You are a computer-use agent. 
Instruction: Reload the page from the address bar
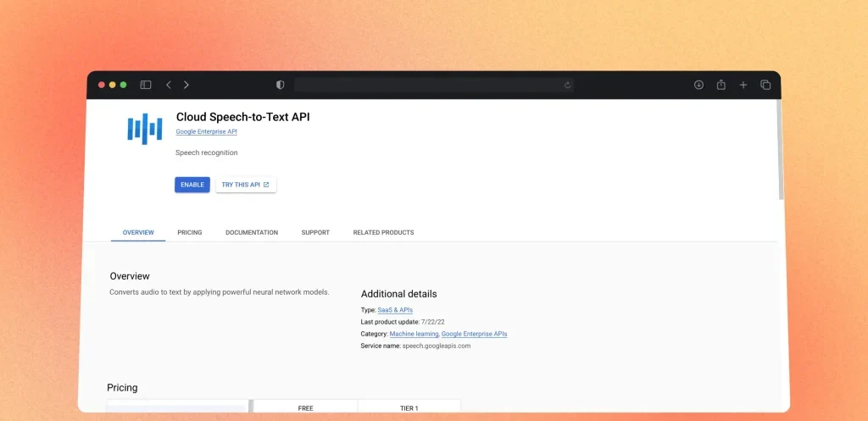(x=567, y=85)
